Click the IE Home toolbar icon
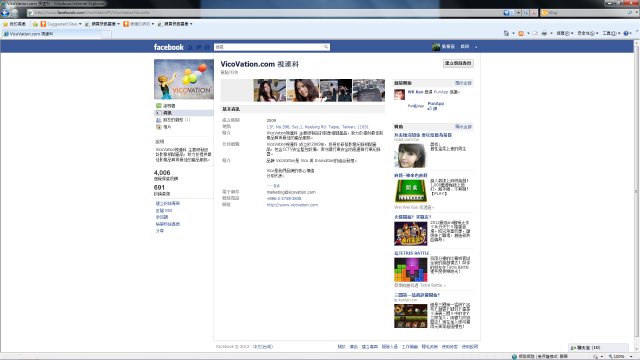This screenshot has height=360, width=640. [x=506, y=33]
